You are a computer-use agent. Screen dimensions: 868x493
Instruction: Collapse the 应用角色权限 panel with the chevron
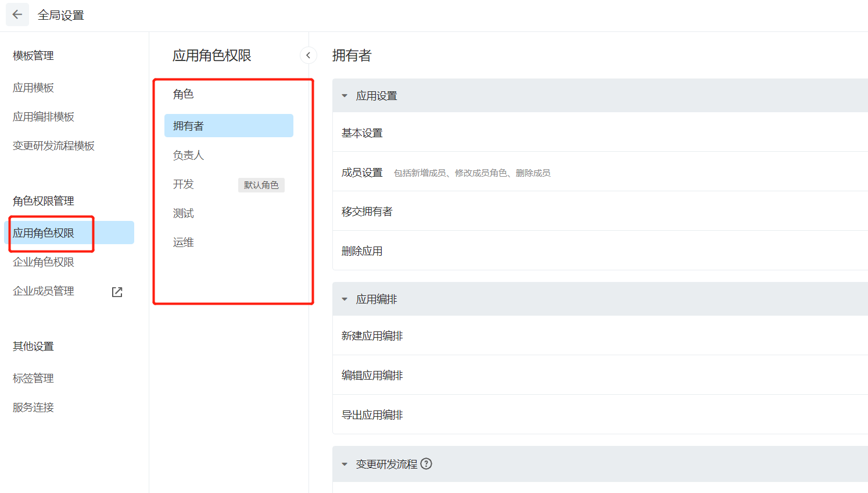click(309, 55)
